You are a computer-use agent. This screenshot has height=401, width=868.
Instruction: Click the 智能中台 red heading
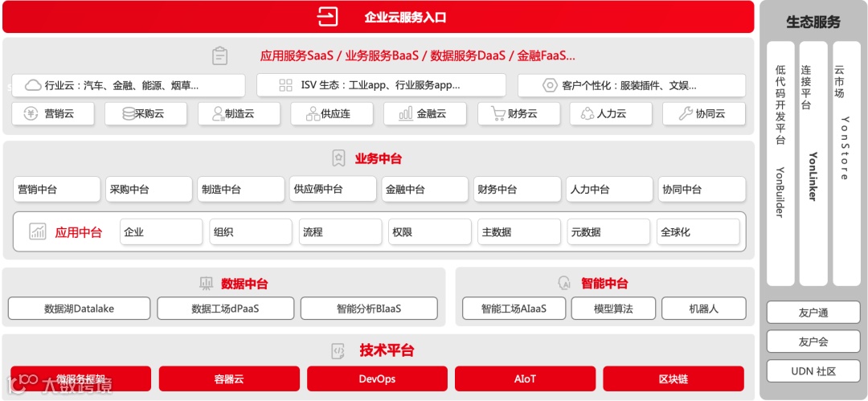pyautogui.click(x=604, y=284)
